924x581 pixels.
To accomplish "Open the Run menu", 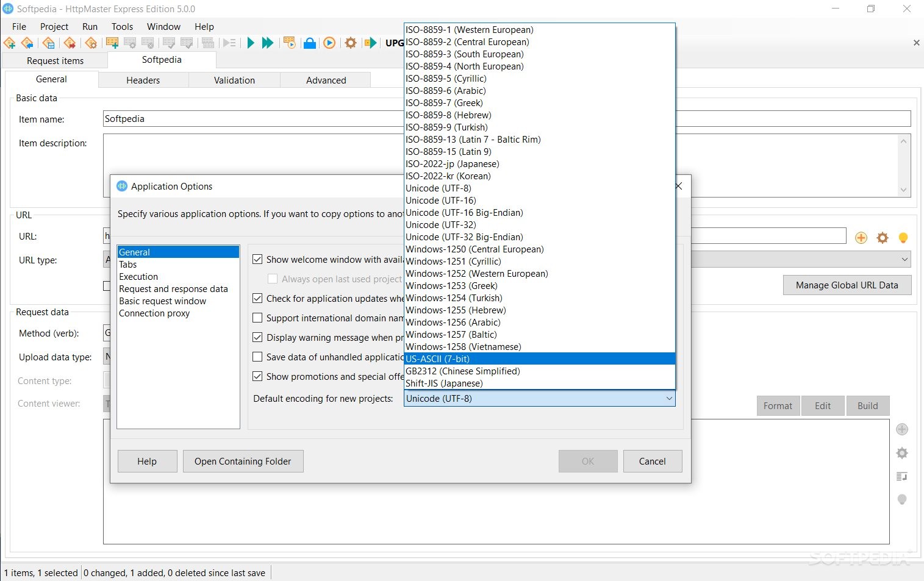I will click(90, 26).
